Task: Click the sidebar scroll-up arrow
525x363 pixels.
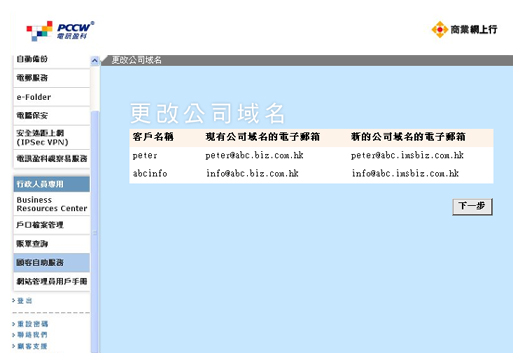Action: 95,61
